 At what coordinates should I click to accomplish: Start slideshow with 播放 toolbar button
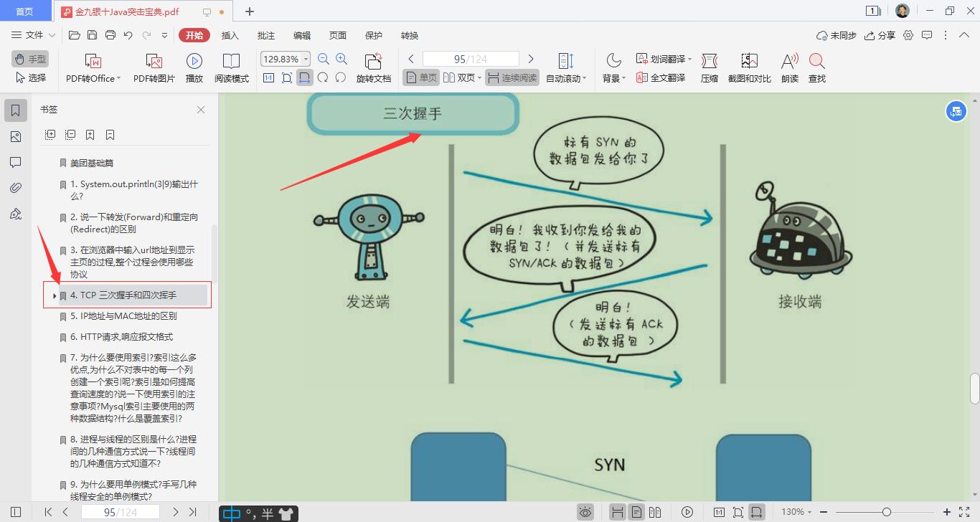(x=194, y=68)
